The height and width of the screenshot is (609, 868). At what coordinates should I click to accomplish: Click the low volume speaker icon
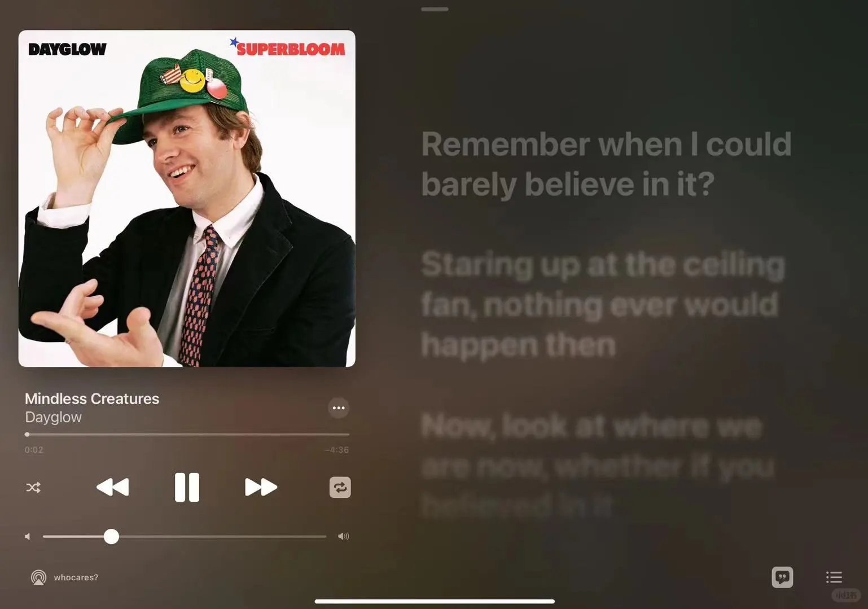(27, 537)
